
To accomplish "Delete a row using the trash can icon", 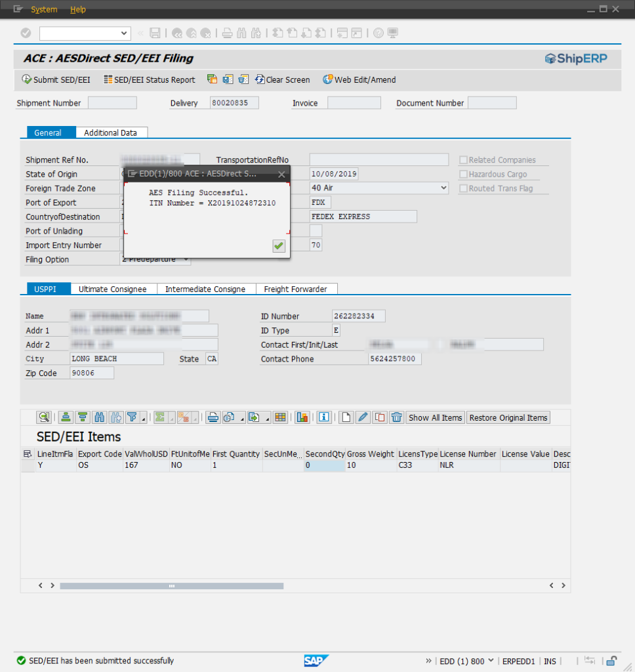I will (396, 417).
